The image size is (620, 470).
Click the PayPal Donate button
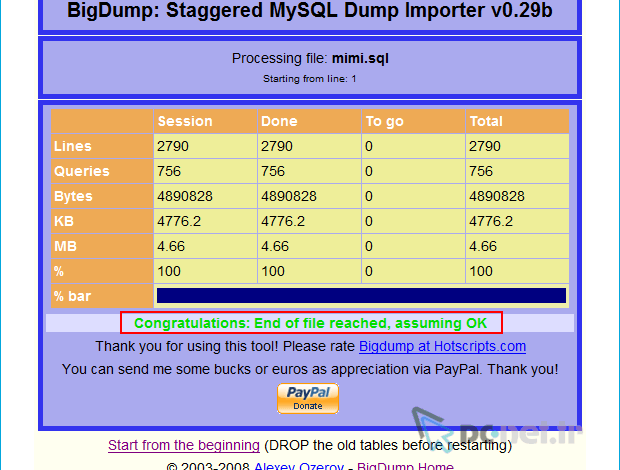[x=308, y=398]
